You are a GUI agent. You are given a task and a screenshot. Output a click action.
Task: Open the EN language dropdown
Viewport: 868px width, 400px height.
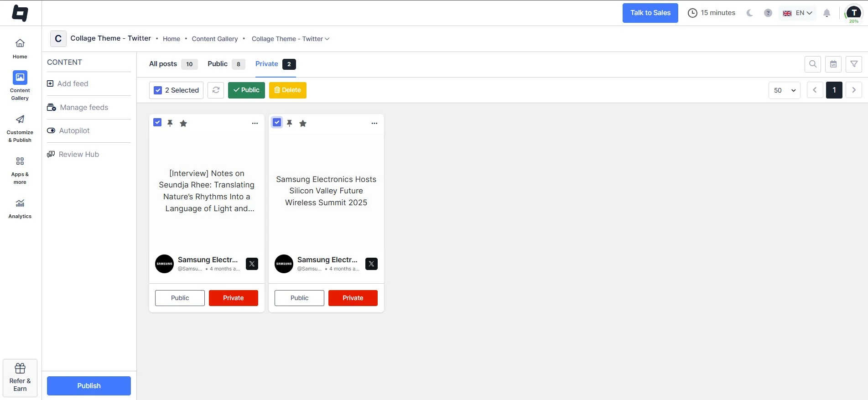[x=798, y=13]
